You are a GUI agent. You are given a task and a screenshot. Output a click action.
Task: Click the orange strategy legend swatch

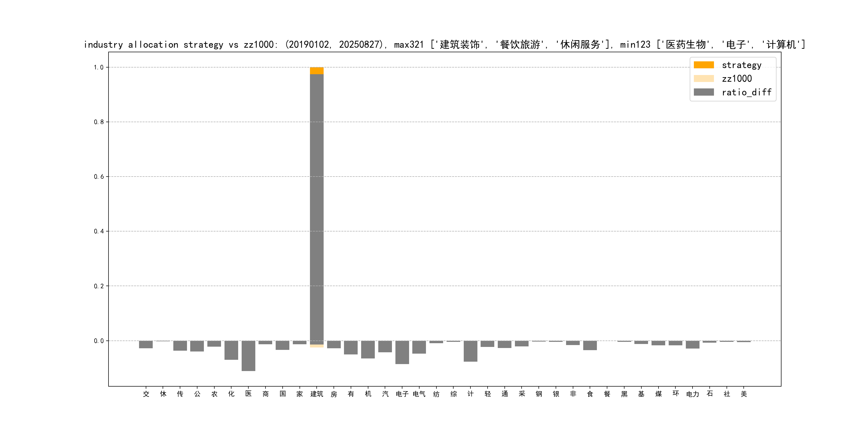[x=704, y=65]
